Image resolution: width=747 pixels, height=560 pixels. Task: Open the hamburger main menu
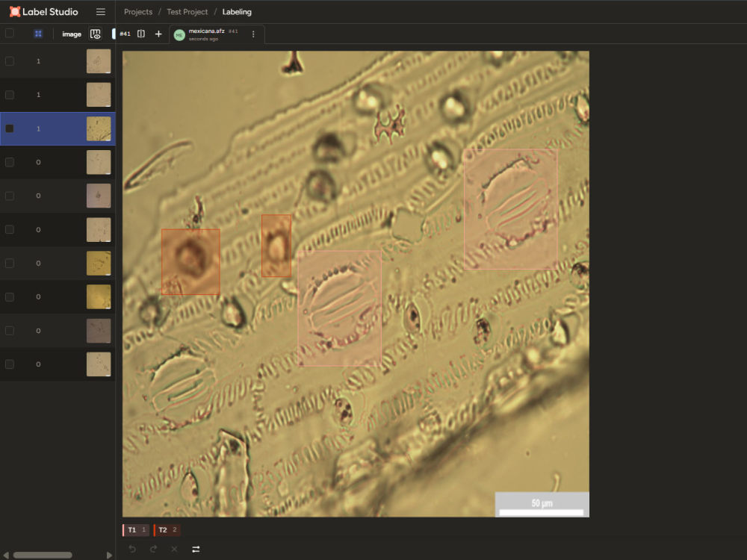point(101,11)
